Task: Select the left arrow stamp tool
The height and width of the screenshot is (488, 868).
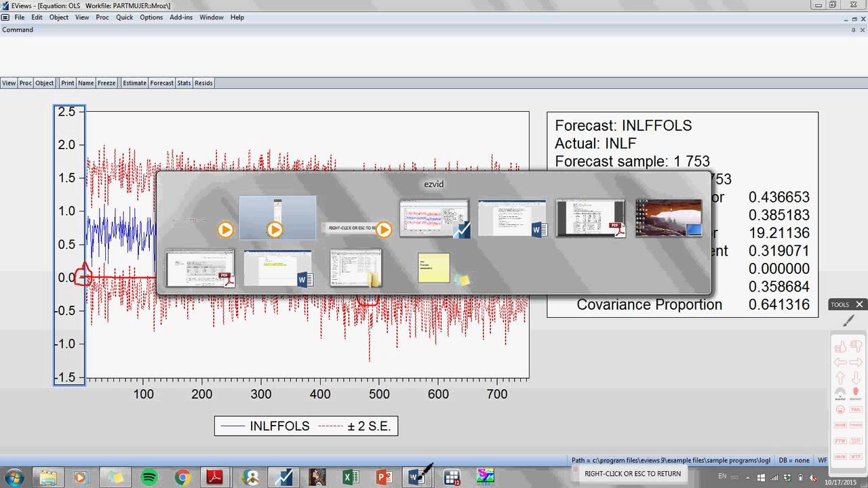Action: click(x=840, y=362)
